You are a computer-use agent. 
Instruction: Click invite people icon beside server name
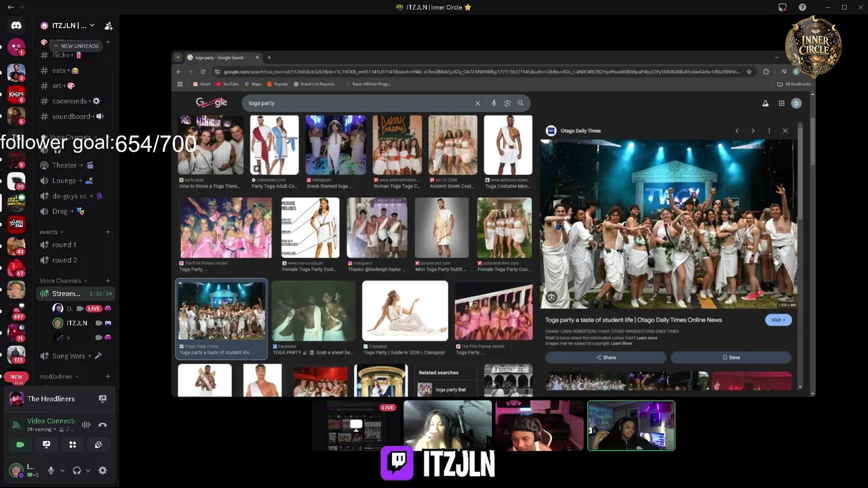point(108,26)
